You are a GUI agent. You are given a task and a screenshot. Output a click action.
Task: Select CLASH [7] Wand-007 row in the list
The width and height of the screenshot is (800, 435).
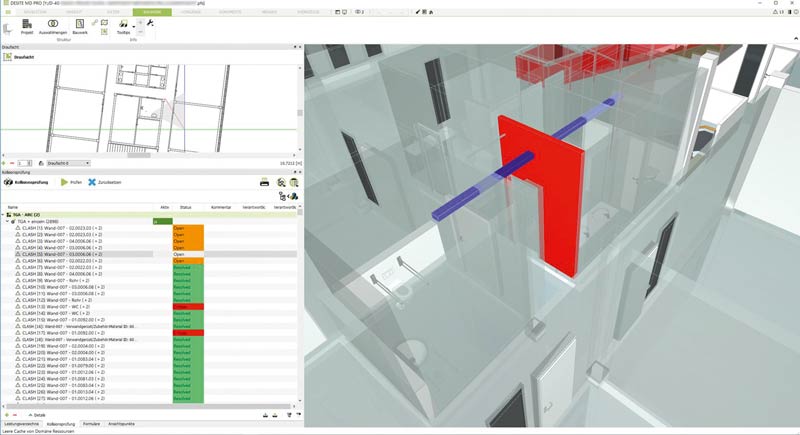click(x=60, y=267)
